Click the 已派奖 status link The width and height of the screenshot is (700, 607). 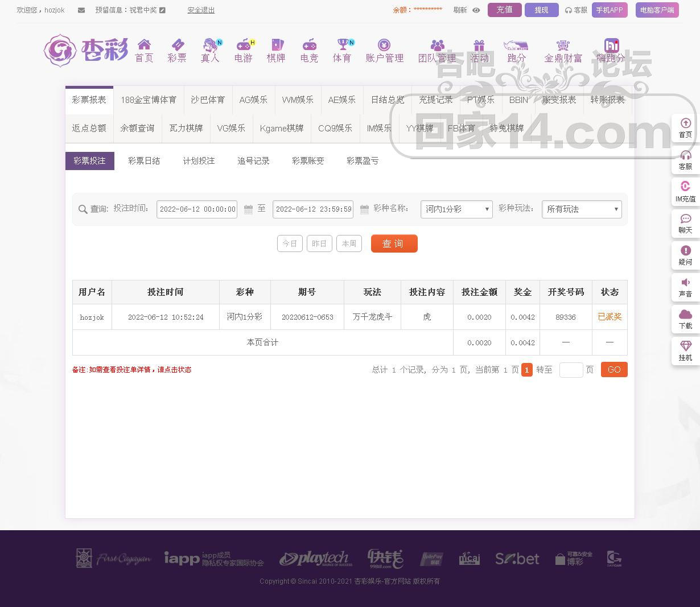pyautogui.click(x=610, y=317)
